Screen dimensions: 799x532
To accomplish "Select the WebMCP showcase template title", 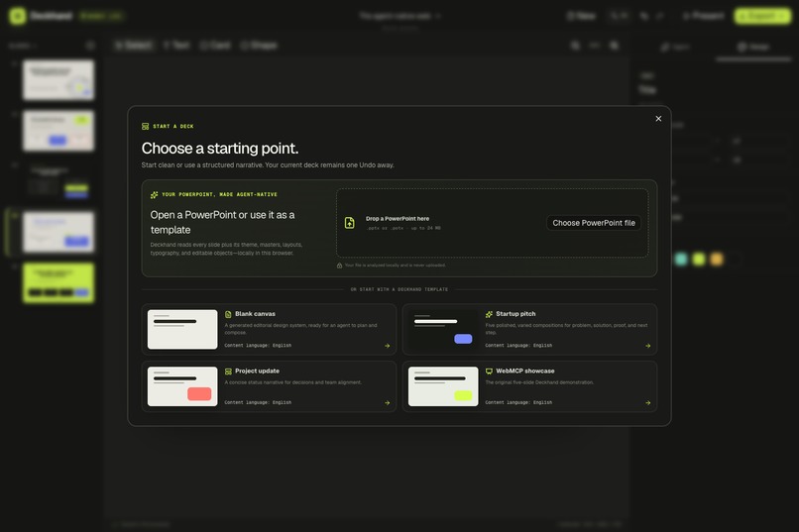I will point(525,371).
